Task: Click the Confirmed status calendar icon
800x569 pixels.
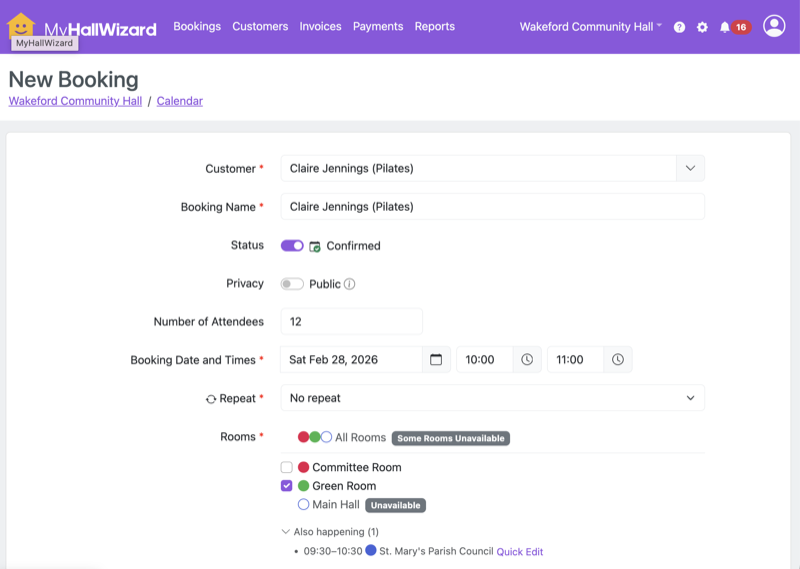Action: pyautogui.click(x=315, y=246)
